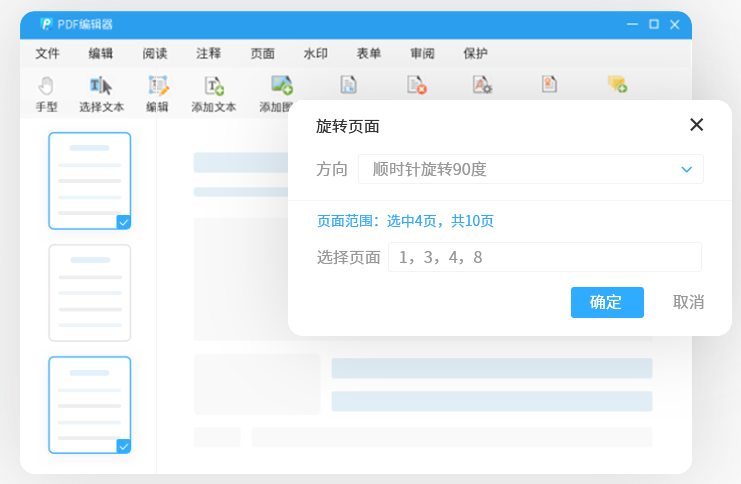Toggle the checkbox on the first page thumbnail
The image size is (741, 484).
(x=124, y=222)
